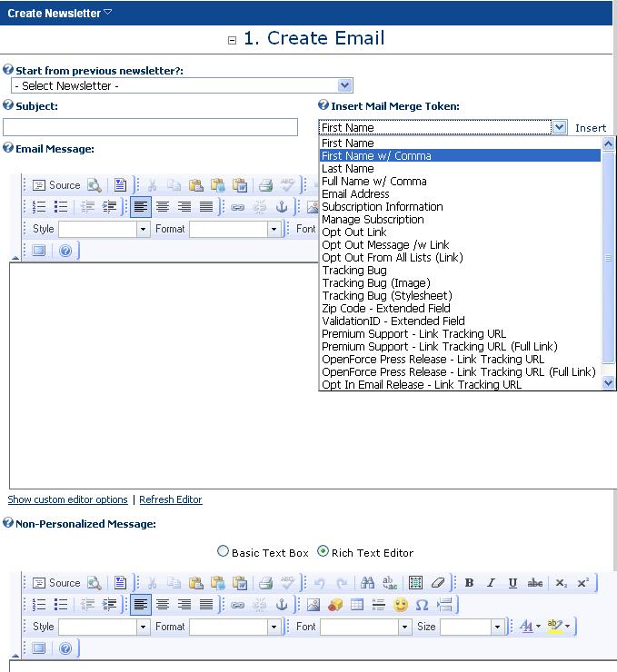Click Templates icon in the Email Message editor
The width and height of the screenshot is (617, 672).
(120, 185)
